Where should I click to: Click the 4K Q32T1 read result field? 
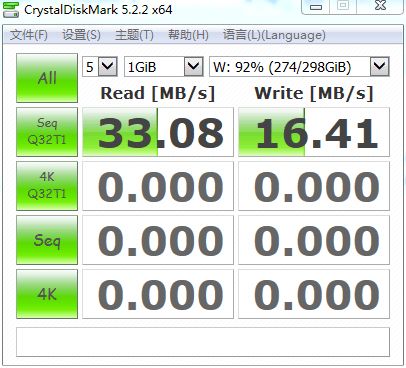pyautogui.click(x=158, y=186)
